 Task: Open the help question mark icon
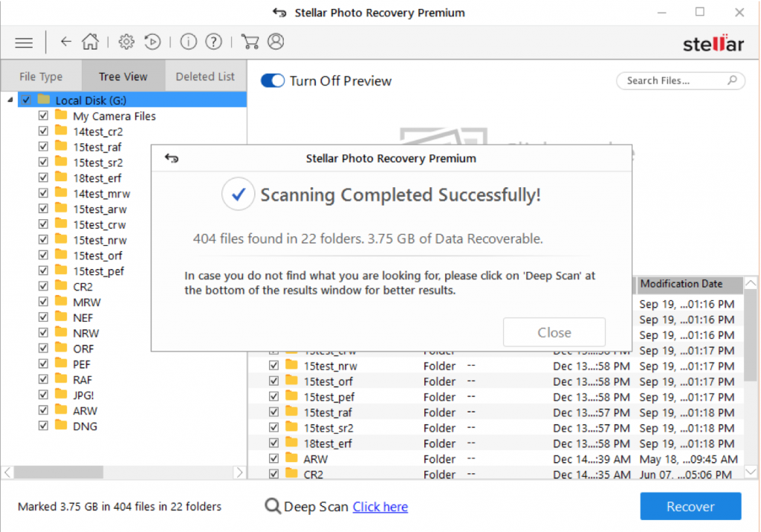pyautogui.click(x=213, y=42)
